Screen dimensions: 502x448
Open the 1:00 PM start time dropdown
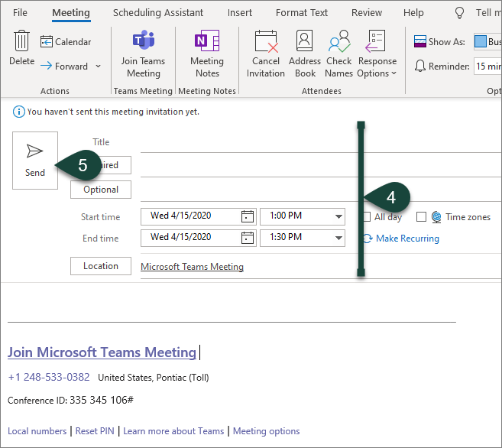(x=338, y=216)
